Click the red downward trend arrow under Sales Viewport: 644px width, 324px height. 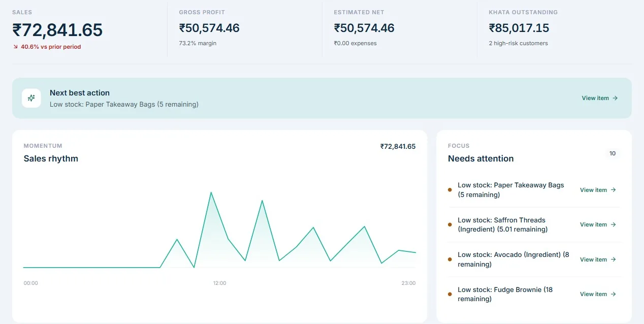coord(16,47)
